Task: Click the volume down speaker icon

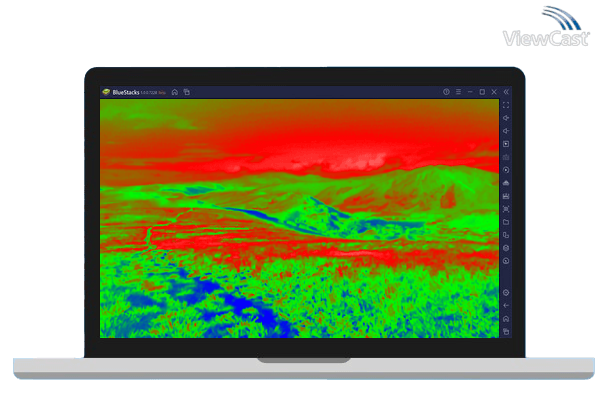Action: [506, 131]
